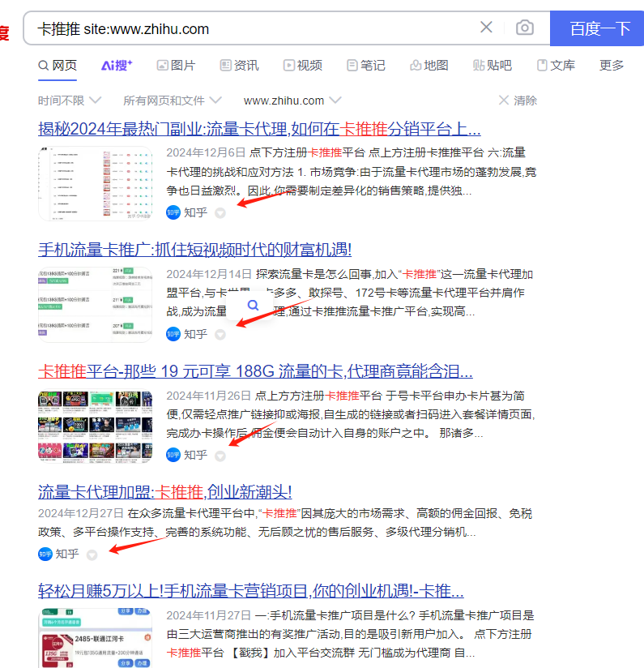Open thumbnail of the 手机流量卡推广 result

(95, 305)
